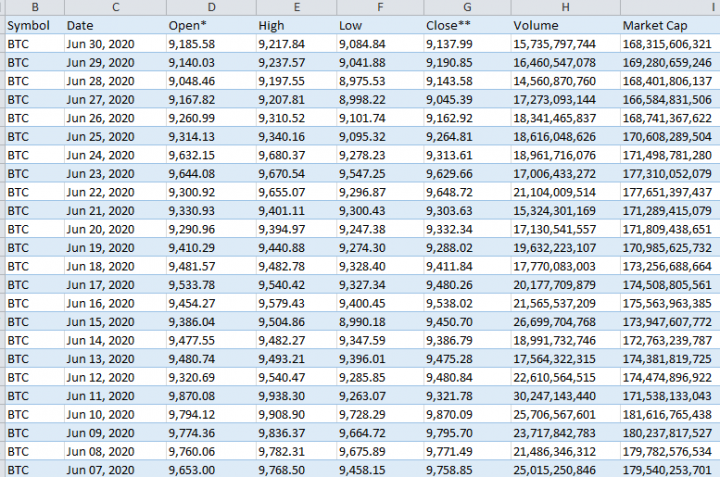
Task: Click the Low header cell
Action: pos(380,25)
